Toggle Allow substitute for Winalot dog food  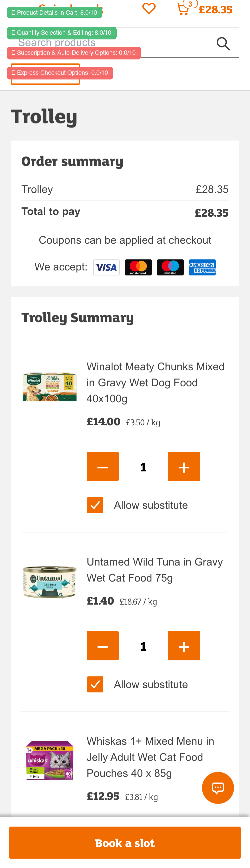point(95,505)
